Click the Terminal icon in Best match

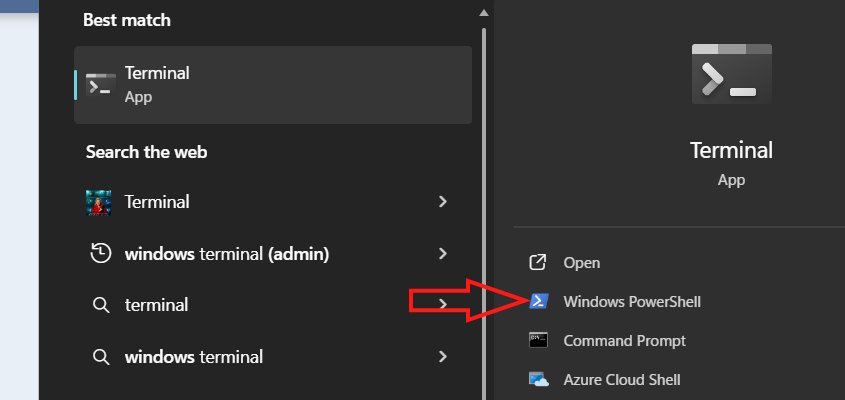click(x=101, y=85)
